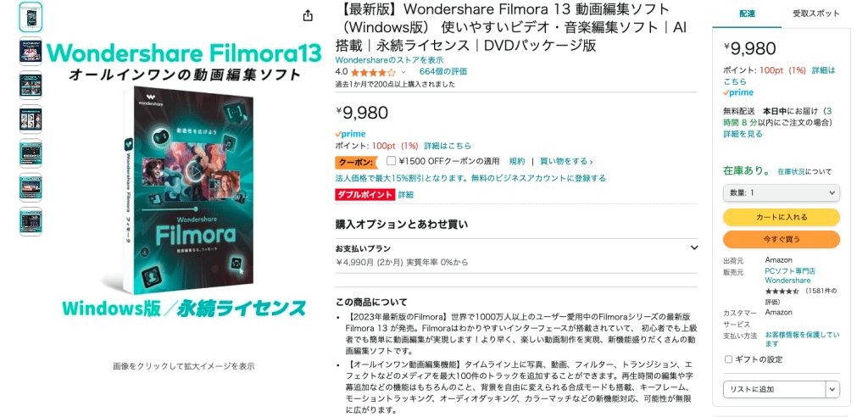This screenshot has height=417, width=868.
Task: Click the star rating icons
Action: (373, 72)
